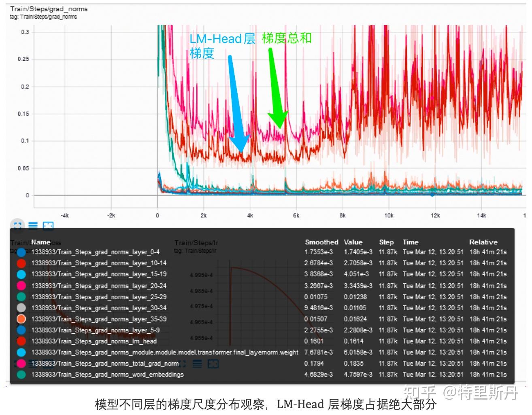Toggle log scale on the lr chart
Screen dimensions: 532x415
pyautogui.click(x=197, y=364)
